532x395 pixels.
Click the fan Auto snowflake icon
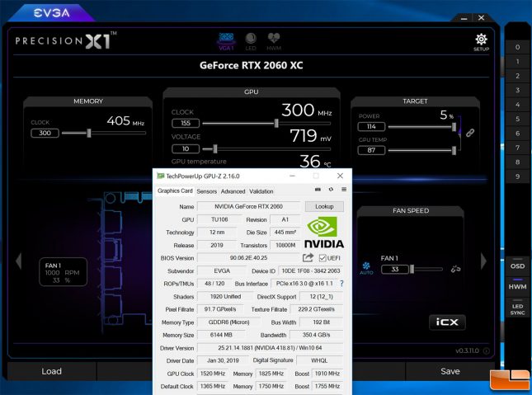coord(366,268)
